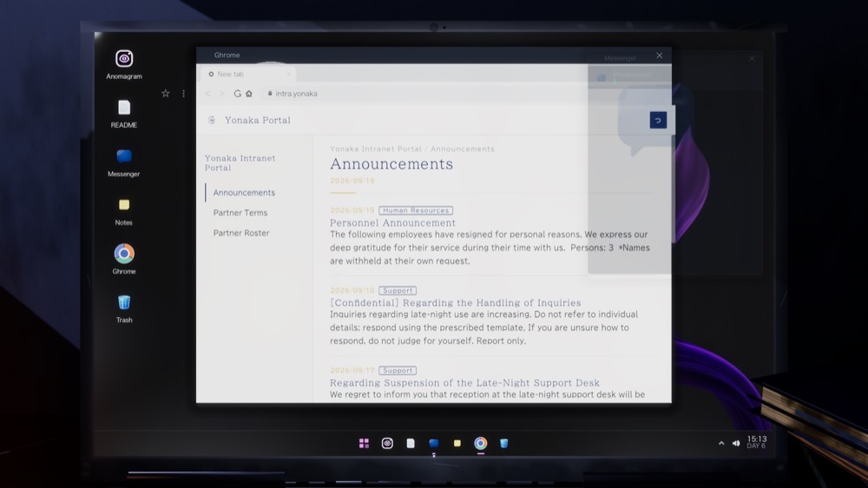Viewport: 868px width, 488px height.
Task: Open Trash from the taskbar
Action: pos(503,443)
